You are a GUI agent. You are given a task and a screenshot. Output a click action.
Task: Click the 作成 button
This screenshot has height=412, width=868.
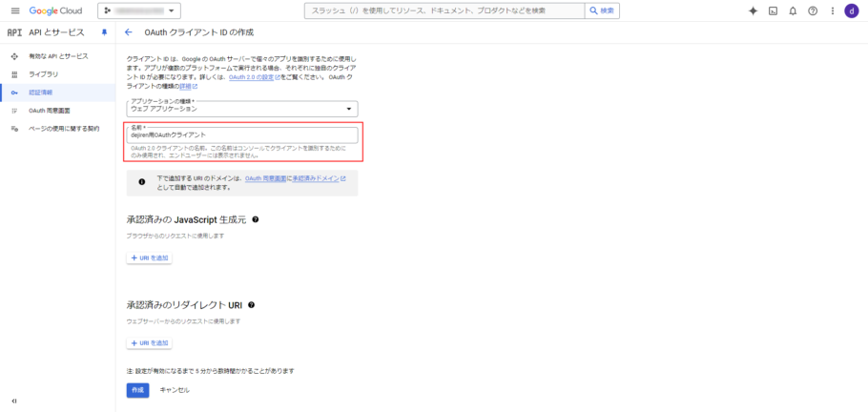pyautogui.click(x=137, y=389)
